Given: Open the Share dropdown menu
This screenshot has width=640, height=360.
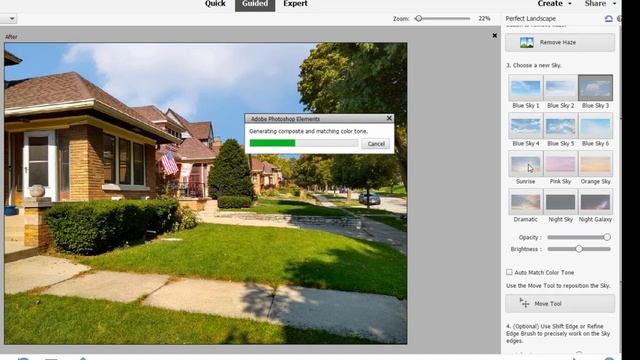Looking at the screenshot, I should click(600, 4).
